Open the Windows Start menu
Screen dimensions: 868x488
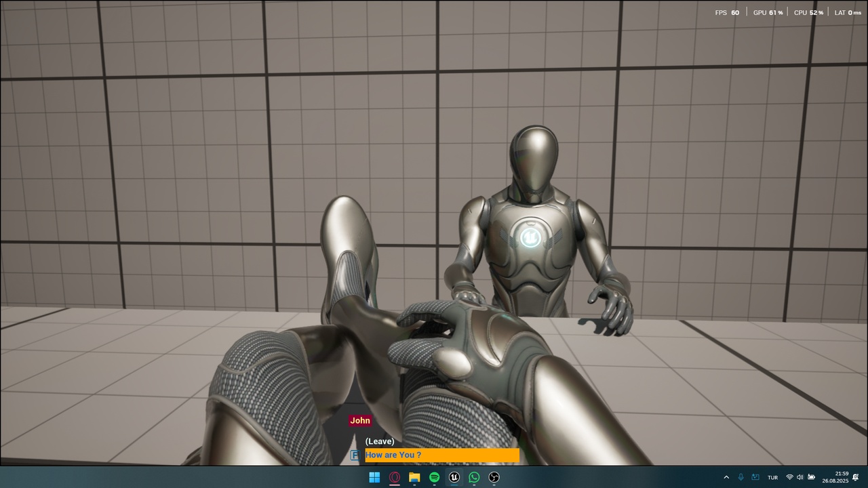374,477
